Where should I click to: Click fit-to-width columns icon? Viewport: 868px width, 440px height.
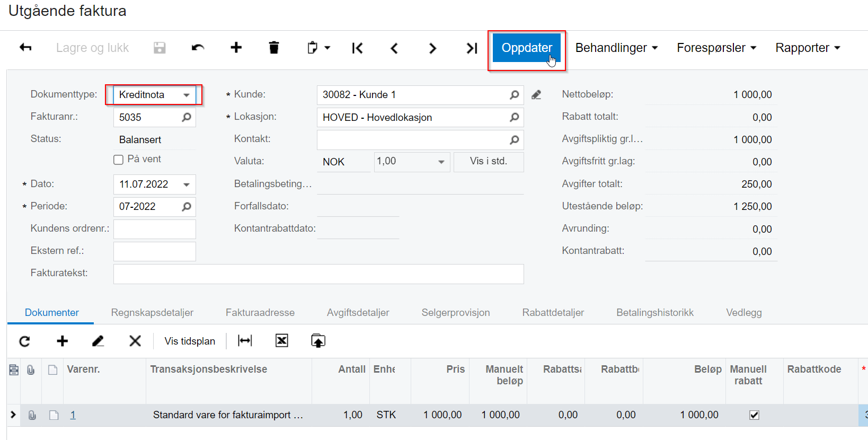click(x=245, y=341)
